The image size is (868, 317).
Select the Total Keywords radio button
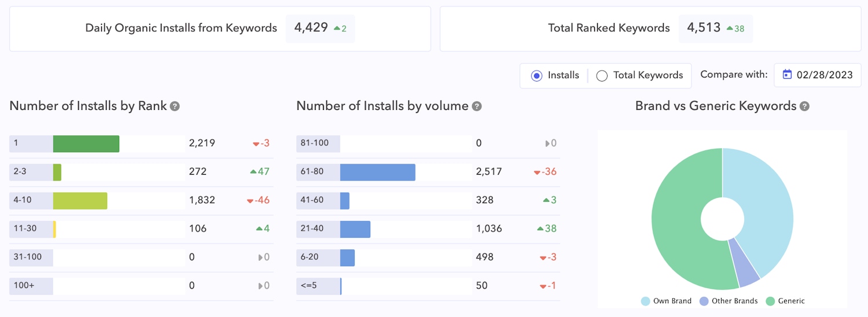[x=602, y=75]
